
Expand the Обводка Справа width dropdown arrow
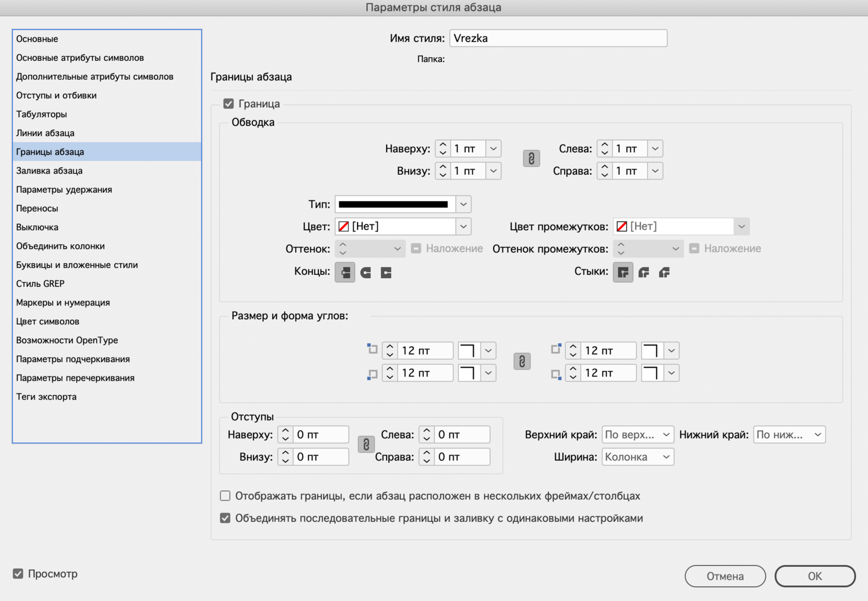tap(655, 171)
